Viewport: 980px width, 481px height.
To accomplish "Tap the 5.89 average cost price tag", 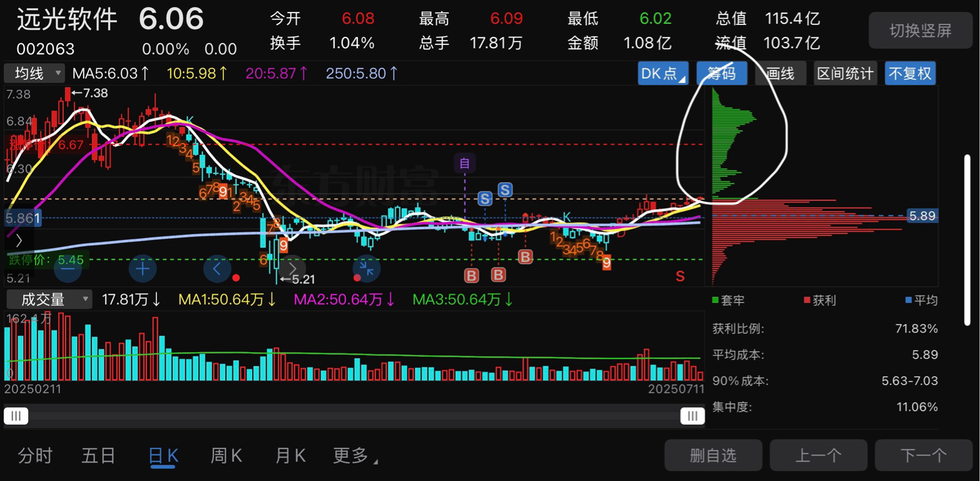I will coord(922,216).
